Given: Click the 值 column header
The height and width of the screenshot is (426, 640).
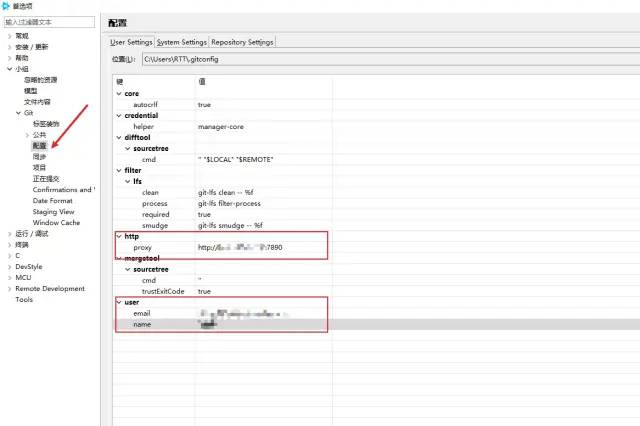Looking at the screenshot, I should [202, 82].
